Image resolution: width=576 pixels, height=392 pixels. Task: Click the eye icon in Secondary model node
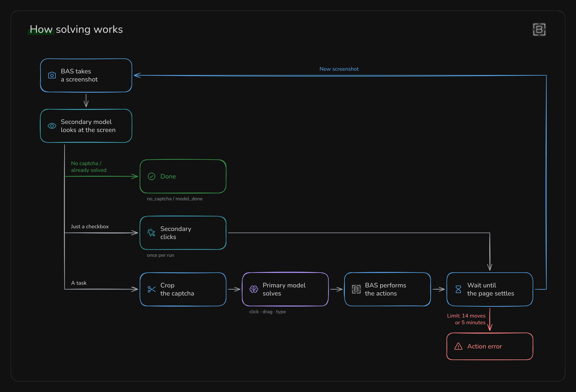tap(52, 126)
